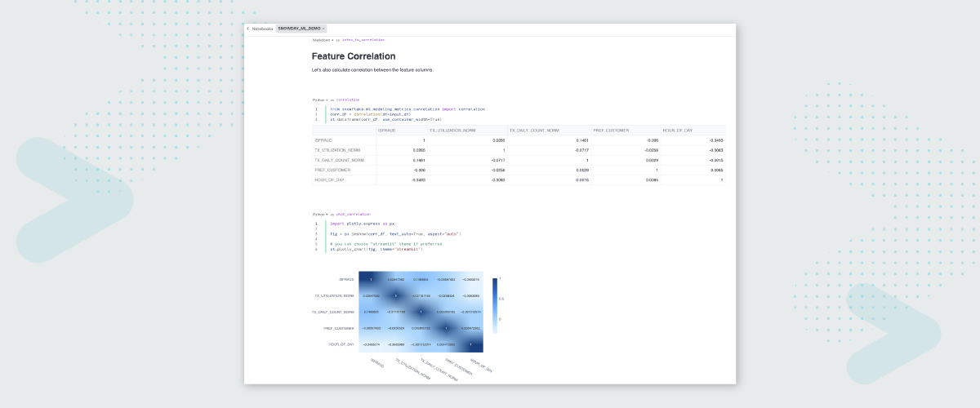Open the SNOWDAY_ML_DEMO notebook dropdown
The image size is (980, 408).
(x=301, y=29)
